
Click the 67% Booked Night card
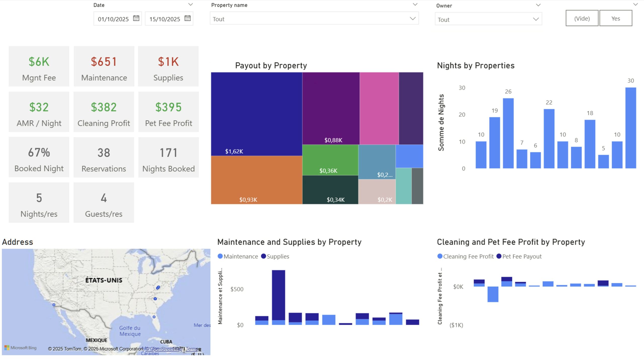click(x=39, y=157)
